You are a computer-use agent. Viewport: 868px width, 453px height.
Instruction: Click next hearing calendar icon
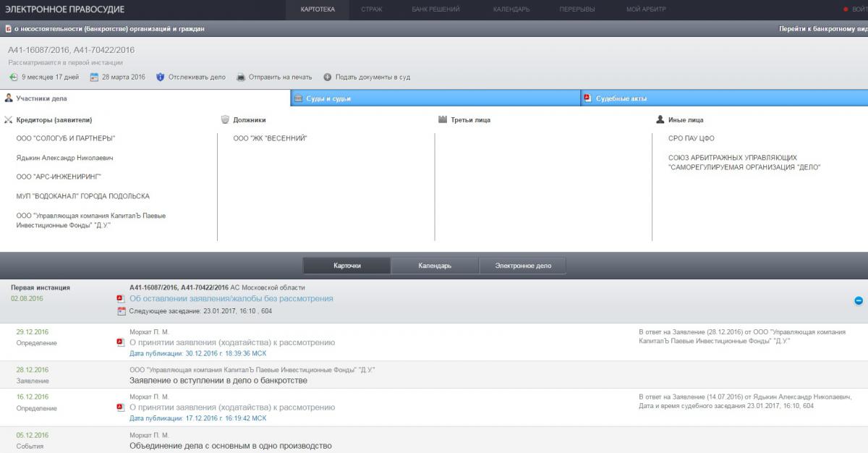tap(122, 311)
